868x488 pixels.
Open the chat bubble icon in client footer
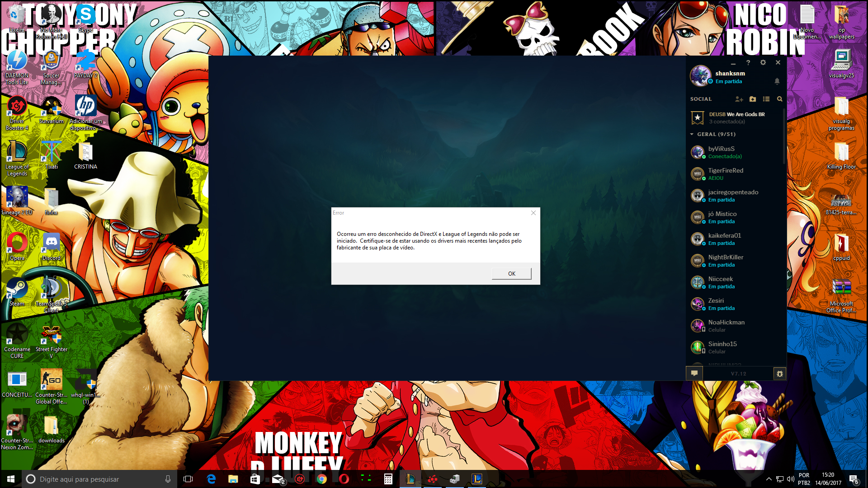pyautogui.click(x=694, y=373)
